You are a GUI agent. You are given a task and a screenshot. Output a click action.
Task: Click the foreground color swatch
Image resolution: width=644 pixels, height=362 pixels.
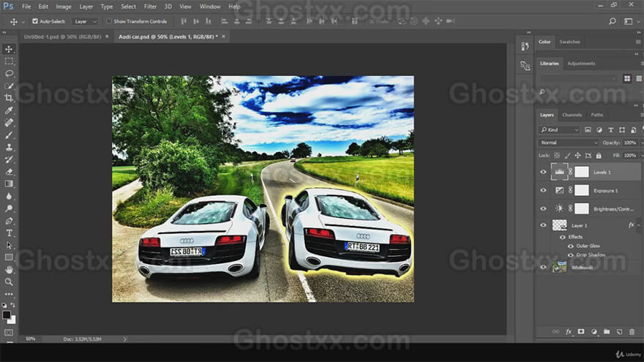pyautogui.click(x=6, y=315)
